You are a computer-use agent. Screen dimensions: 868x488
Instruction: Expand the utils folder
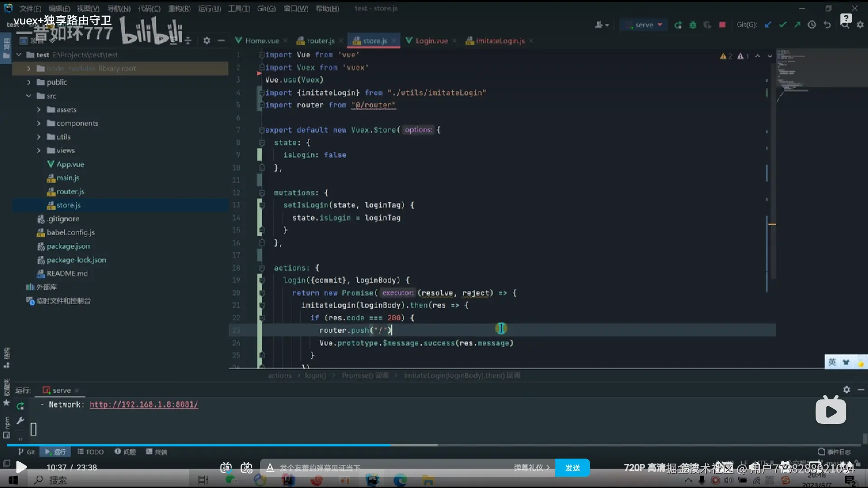coord(38,137)
